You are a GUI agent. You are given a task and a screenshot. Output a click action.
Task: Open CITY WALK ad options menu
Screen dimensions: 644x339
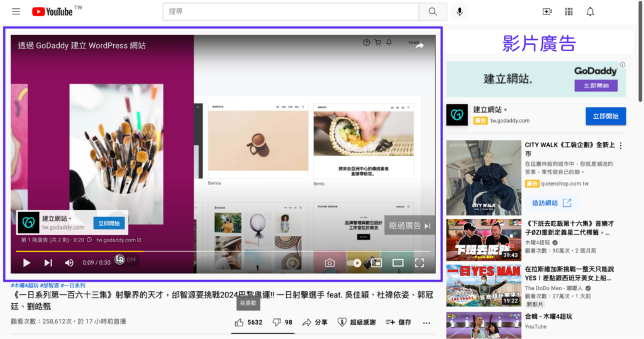621,145
